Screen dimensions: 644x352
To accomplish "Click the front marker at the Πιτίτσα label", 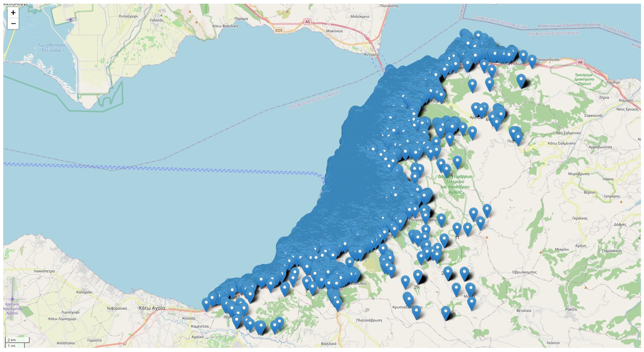I will pyautogui.click(x=518, y=139).
